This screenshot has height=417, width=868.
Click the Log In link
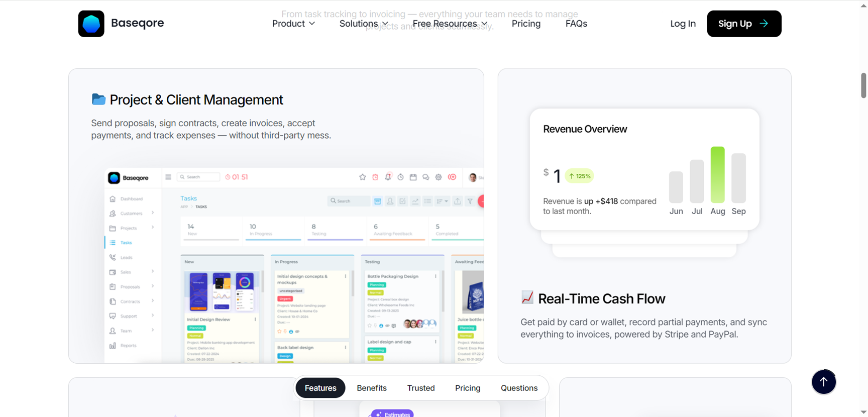coord(683,24)
